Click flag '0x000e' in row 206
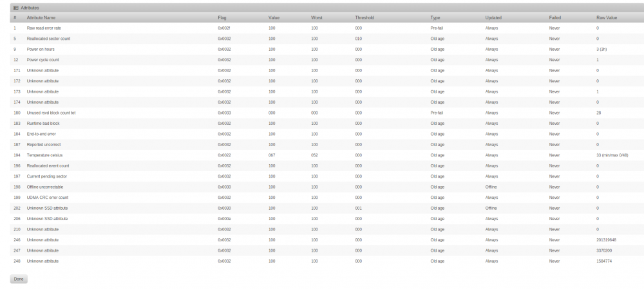The width and height of the screenshot is (644, 289). (x=224, y=219)
